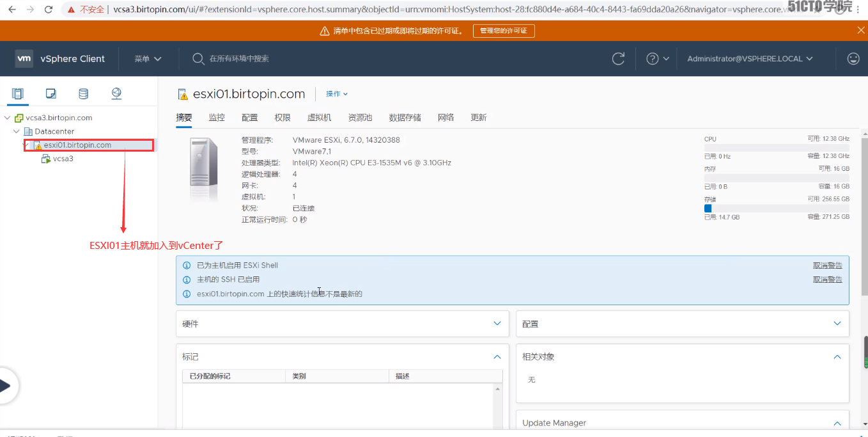The width and height of the screenshot is (868, 437).
Task: Sort by 已分配的标记 column header
Action: [x=233, y=376]
